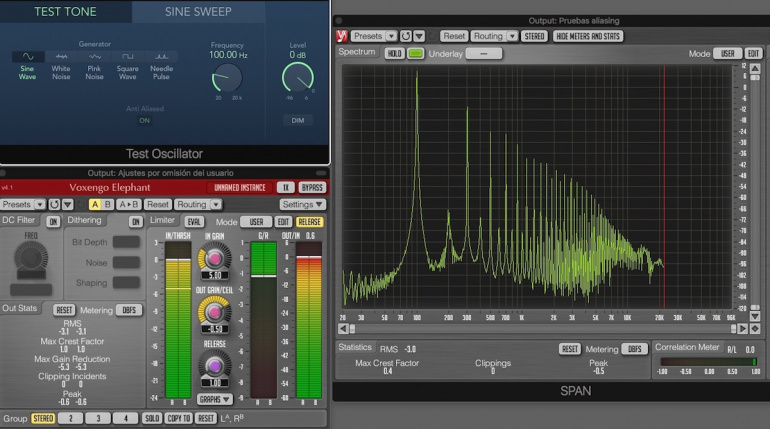The image size is (770, 429).
Task: Click the right scroll arrow under the spectrum
Action: [x=742, y=328]
